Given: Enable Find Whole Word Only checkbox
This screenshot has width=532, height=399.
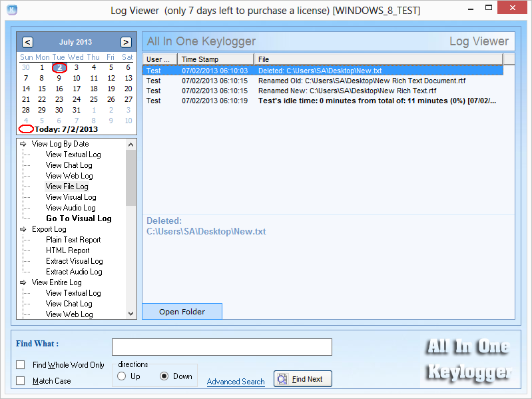Looking at the screenshot, I should point(21,365).
